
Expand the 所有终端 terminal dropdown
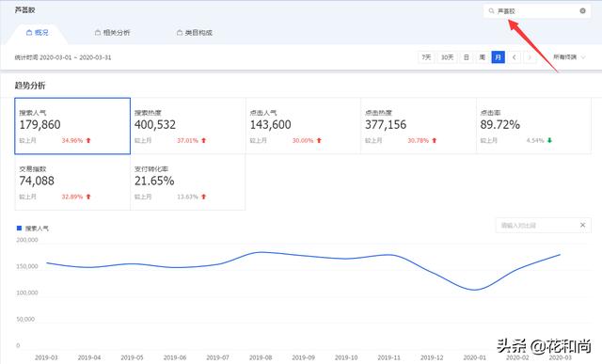click(x=569, y=57)
